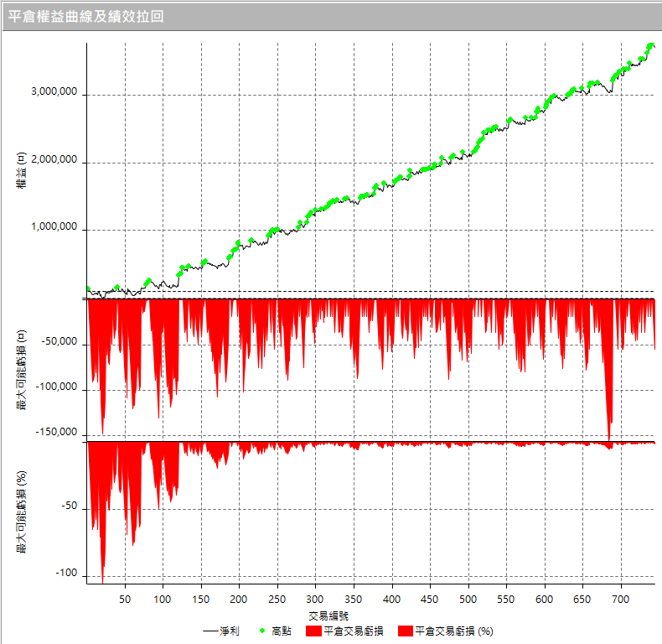Image resolution: width=662 pixels, height=644 pixels.
Task: Click the final highest green marker on equity curve
Action: point(650,45)
